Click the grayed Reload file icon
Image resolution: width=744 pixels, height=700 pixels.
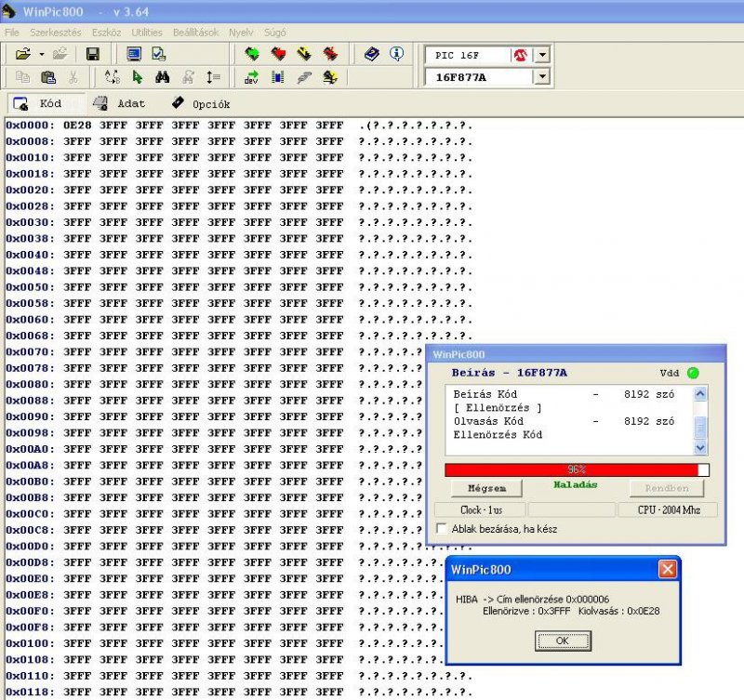(x=60, y=54)
